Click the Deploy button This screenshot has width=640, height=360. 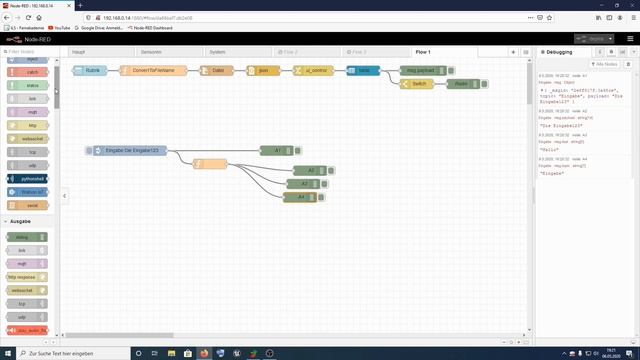591,39
